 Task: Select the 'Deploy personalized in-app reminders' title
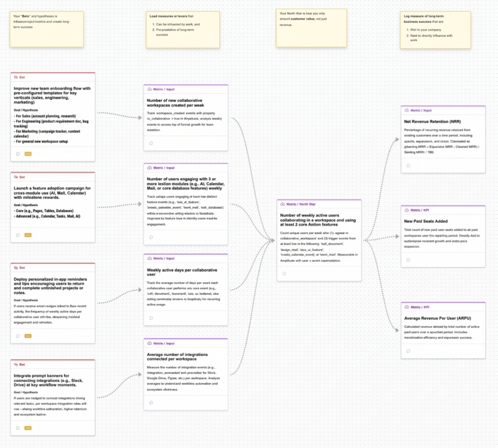50,286
